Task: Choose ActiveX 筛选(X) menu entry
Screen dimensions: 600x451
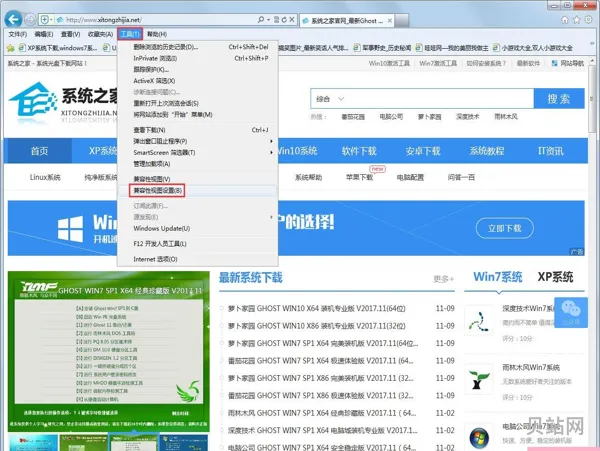Action: tap(197, 81)
